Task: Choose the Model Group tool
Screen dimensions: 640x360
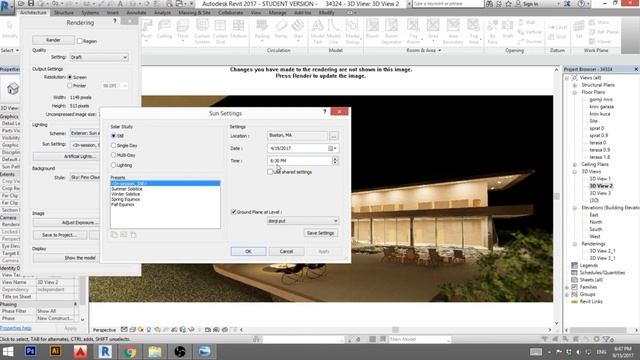Action: pyautogui.click(x=352, y=31)
